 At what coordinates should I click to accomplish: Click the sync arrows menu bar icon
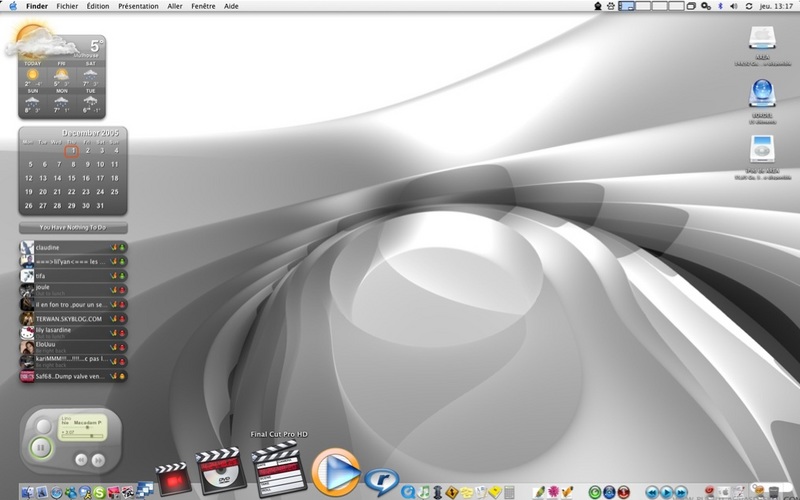tap(748, 6)
